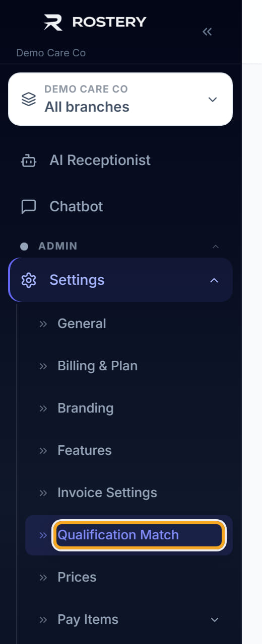Viewport: 262px width, 644px height.
Task: Expand the Pay Items submenu arrow
Action: [215, 619]
